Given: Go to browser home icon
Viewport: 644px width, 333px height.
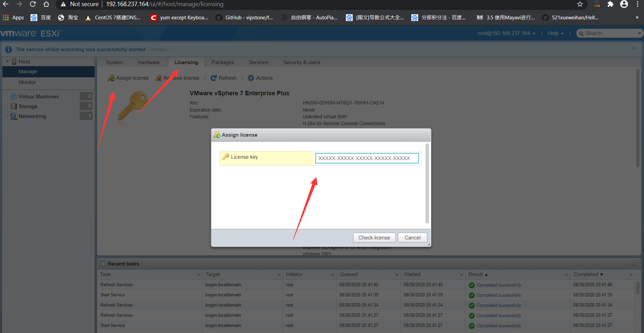Looking at the screenshot, I should [46, 4].
